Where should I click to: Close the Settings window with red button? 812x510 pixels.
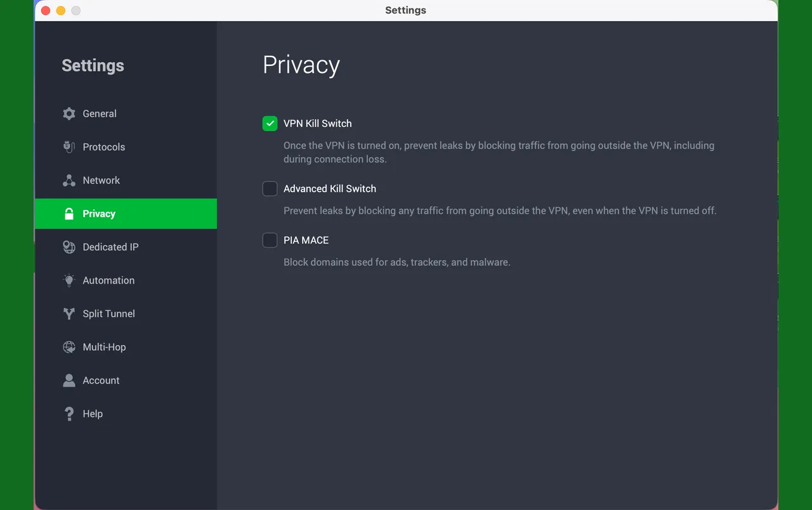(x=46, y=10)
